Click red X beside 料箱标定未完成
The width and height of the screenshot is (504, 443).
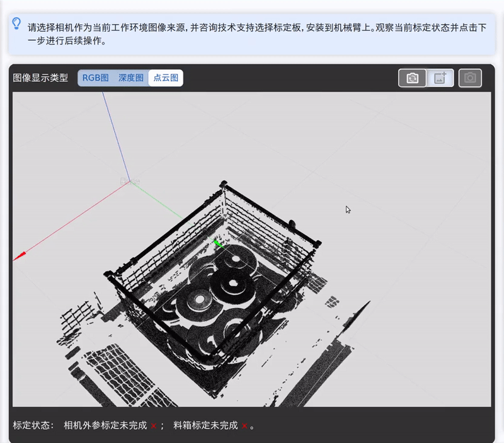[x=244, y=426]
